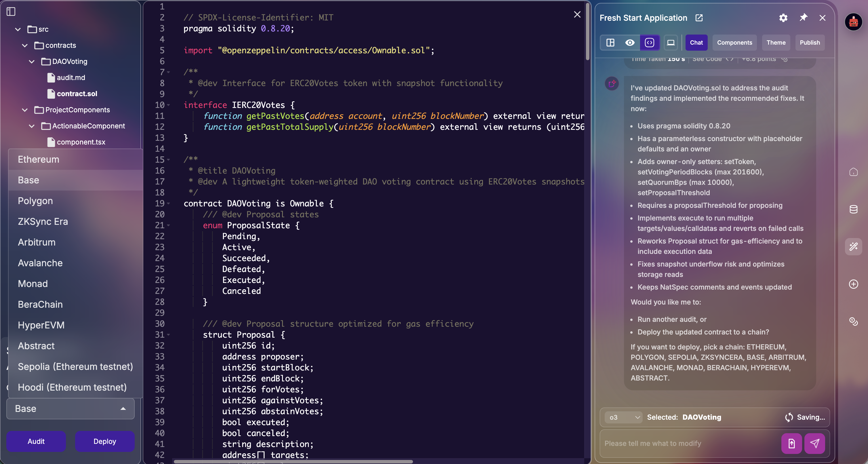The width and height of the screenshot is (868, 464).
Task: Toggle the preview eye view mode
Action: tap(630, 43)
